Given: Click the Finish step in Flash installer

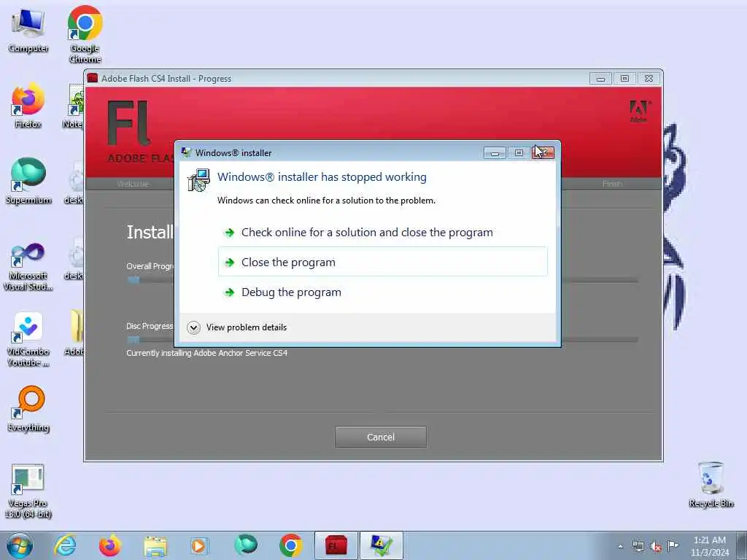Looking at the screenshot, I should tap(612, 184).
